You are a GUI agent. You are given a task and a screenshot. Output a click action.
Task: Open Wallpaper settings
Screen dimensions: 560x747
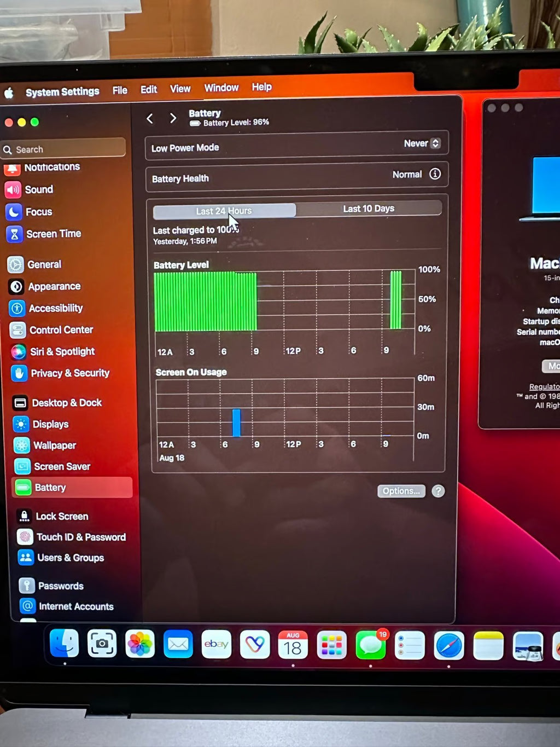(54, 445)
